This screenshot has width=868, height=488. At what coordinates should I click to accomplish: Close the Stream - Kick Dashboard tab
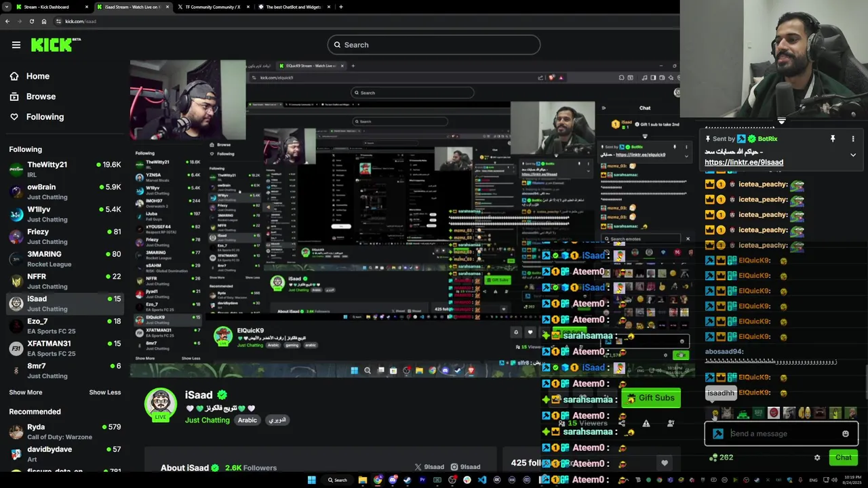(x=87, y=7)
